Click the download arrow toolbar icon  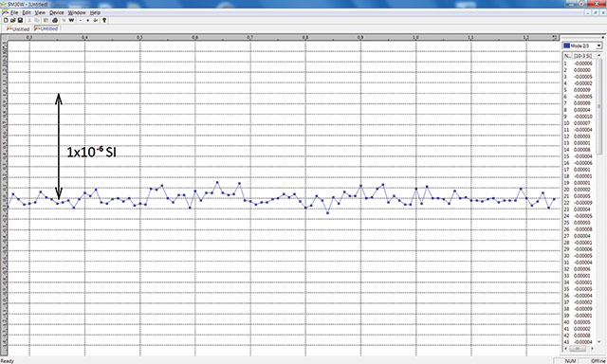pos(95,20)
